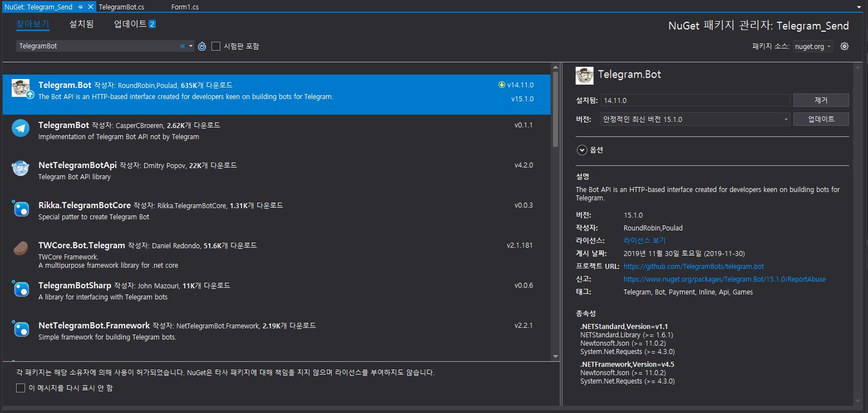
Task: Click 업데이트 button for Telegram.Bot
Action: tap(821, 119)
